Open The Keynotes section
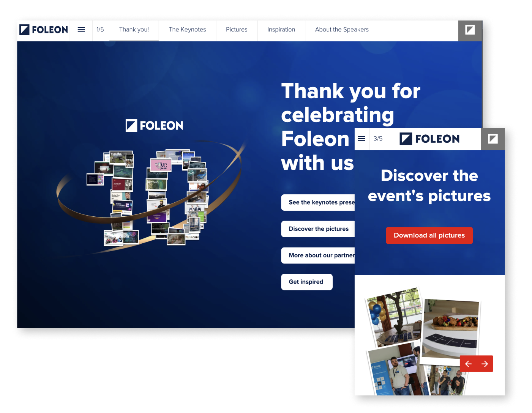 [187, 30]
